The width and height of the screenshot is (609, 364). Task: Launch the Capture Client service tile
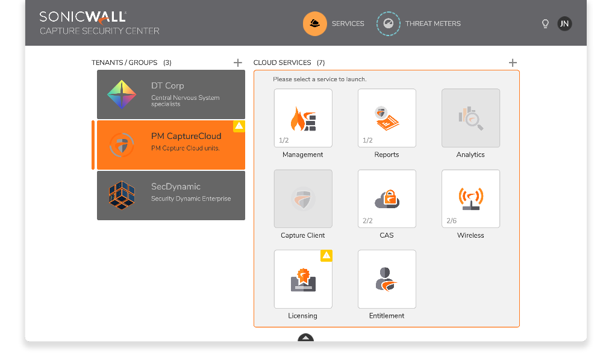click(x=303, y=199)
